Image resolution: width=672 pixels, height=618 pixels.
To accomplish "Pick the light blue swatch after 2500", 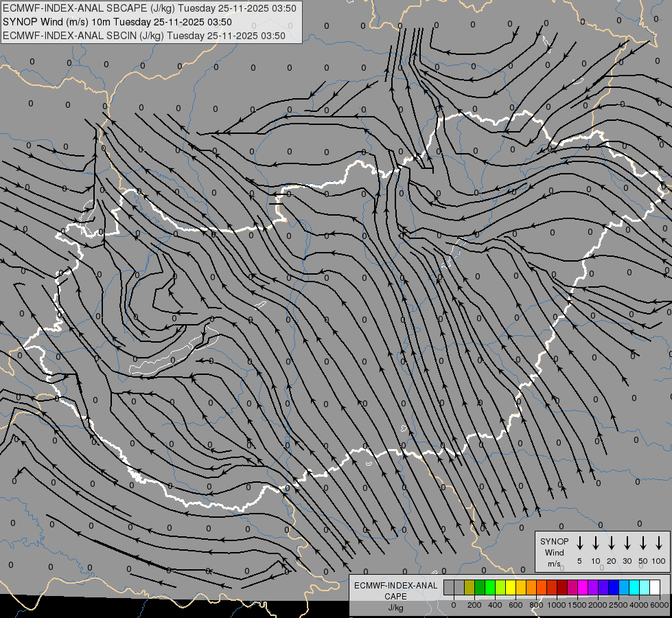I will (623, 587).
